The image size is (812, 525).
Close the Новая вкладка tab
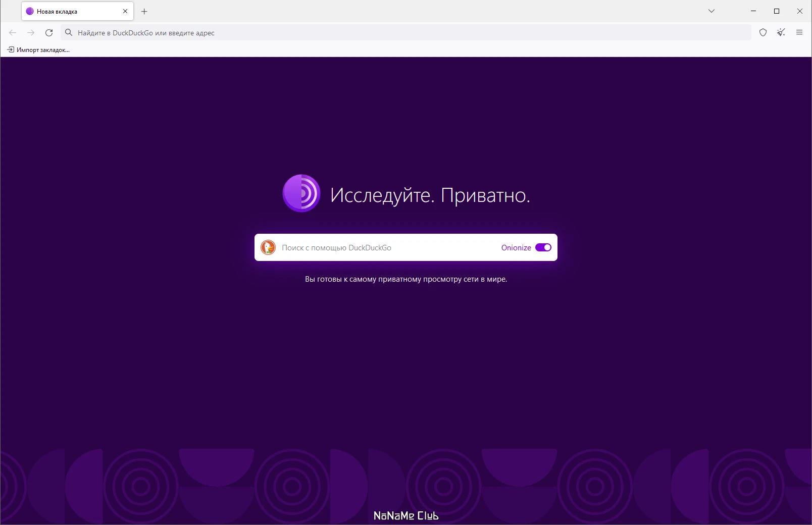(125, 11)
